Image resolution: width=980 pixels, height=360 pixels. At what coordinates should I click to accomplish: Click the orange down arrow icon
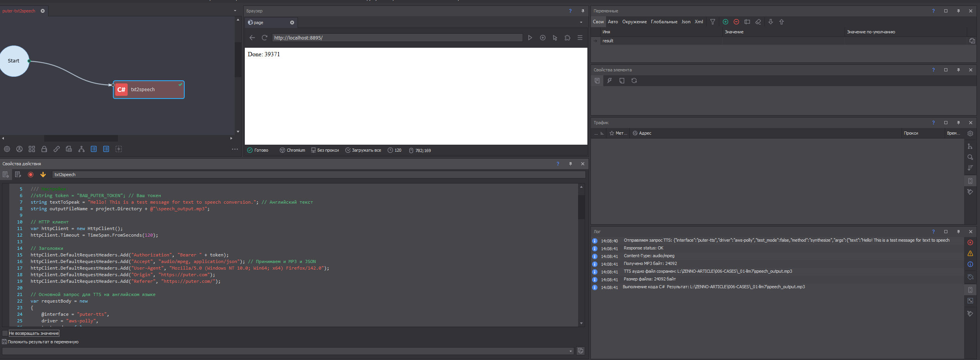(43, 175)
